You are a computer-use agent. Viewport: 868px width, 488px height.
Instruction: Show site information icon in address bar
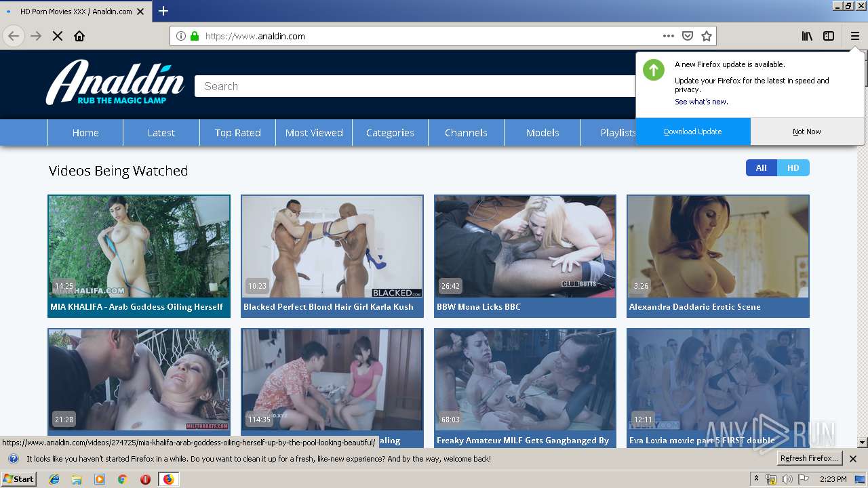click(181, 36)
